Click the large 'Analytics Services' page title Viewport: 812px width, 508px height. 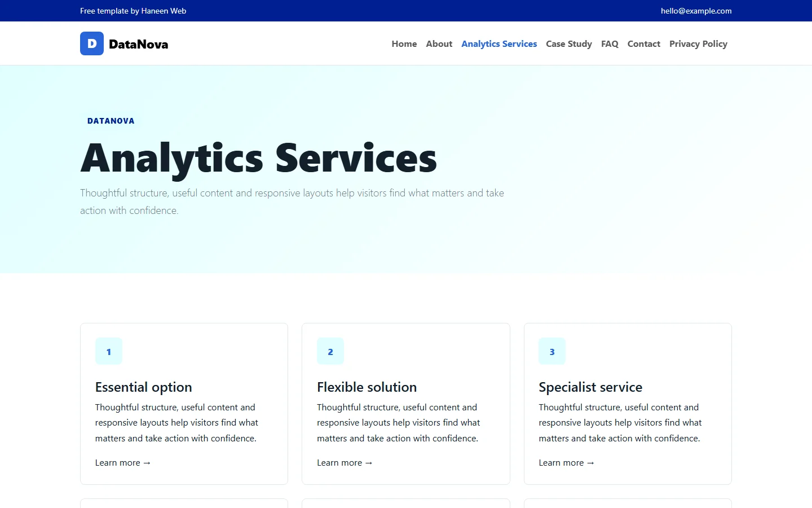point(259,158)
